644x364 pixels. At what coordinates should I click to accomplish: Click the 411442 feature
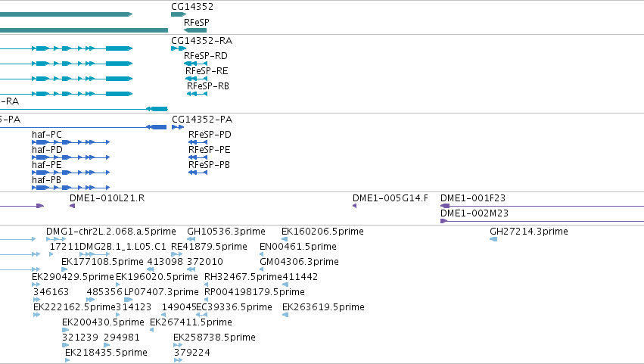point(285,285)
